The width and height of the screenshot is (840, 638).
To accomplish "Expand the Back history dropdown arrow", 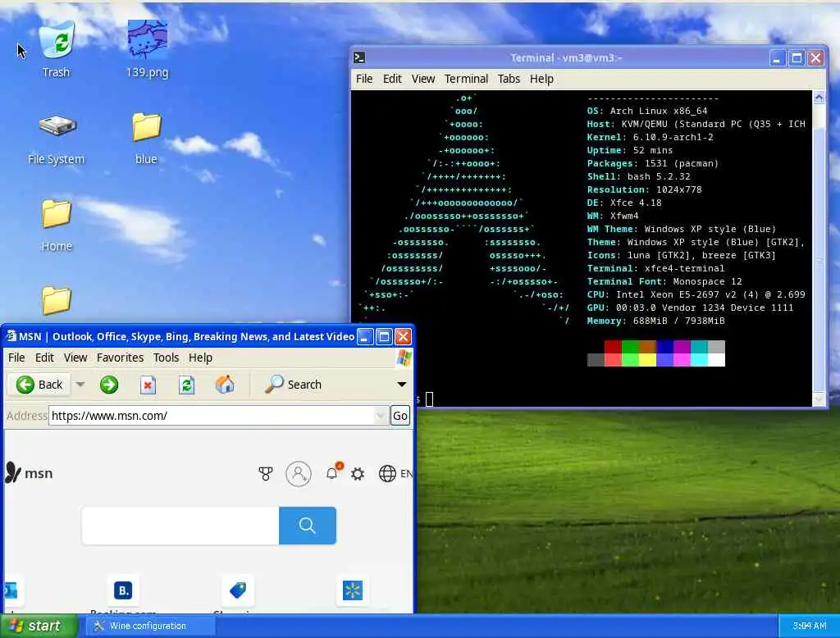I will click(80, 385).
